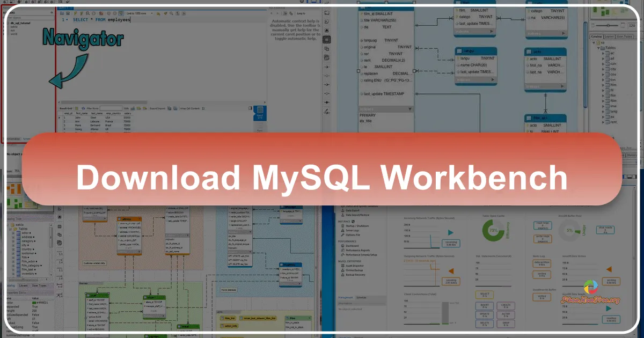644x338 pixels.
Task: Switch to the Layers tab in the Catalog panel
Action: point(610,35)
